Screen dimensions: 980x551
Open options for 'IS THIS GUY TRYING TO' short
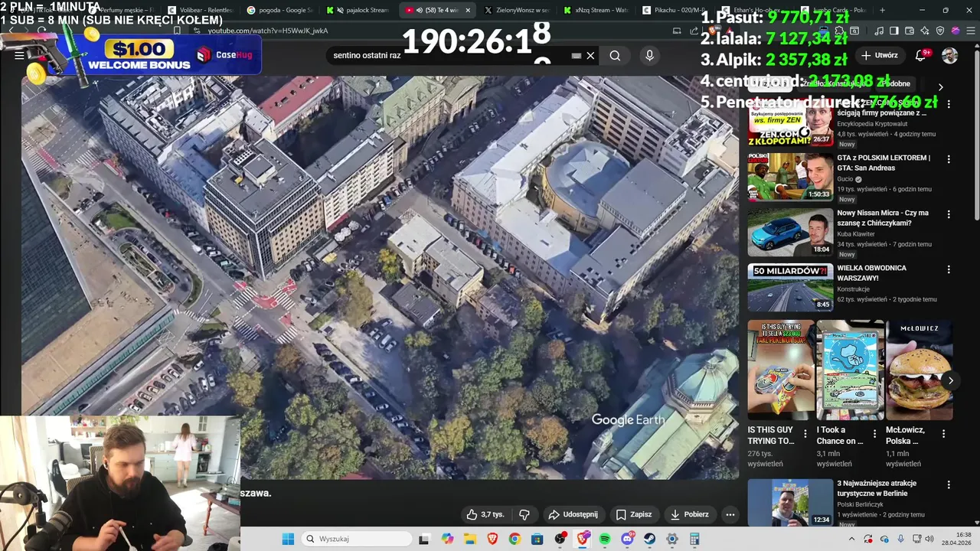805,434
